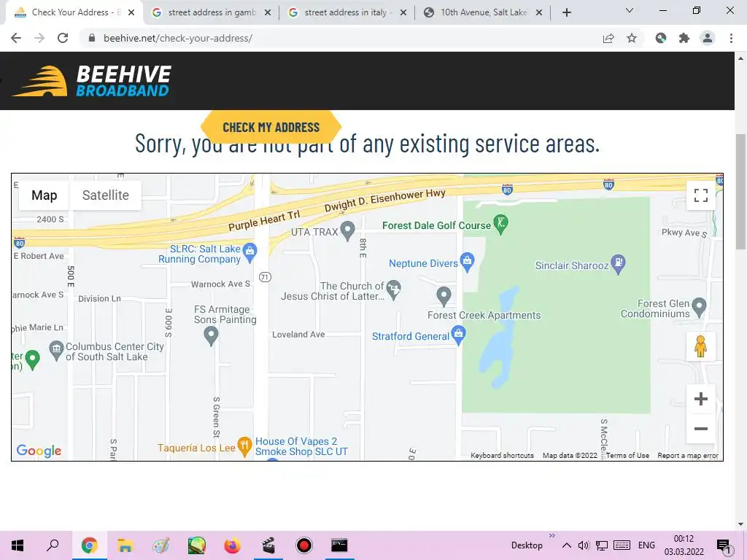747x560 pixels.
Task: Click the Forest Creek Apartments pin
Action: point(444,296)
